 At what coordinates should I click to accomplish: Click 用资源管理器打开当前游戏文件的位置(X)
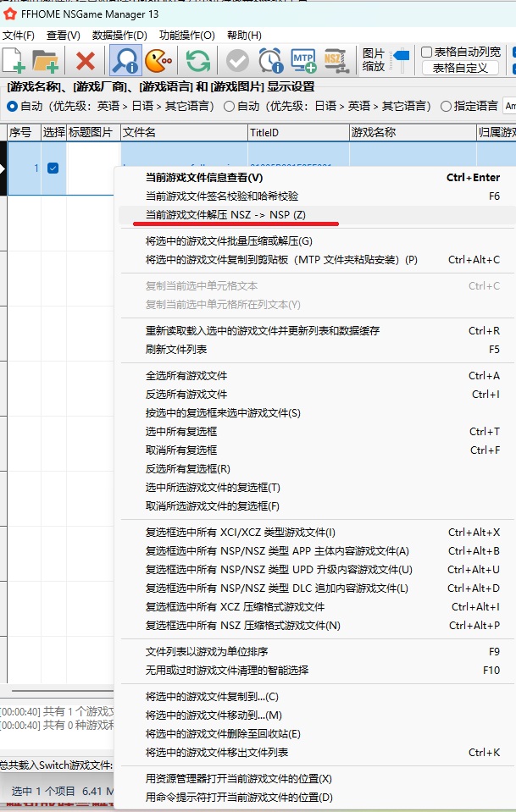pos(317,779)
